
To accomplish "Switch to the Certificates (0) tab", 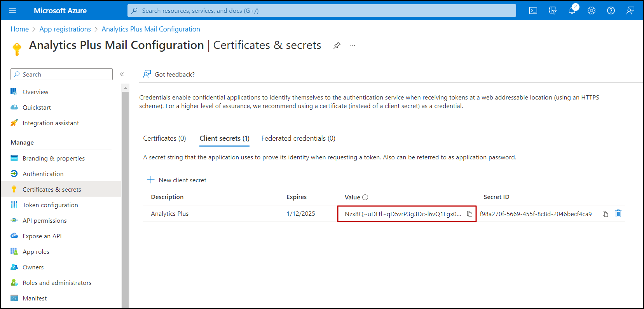I will [164, 138].
